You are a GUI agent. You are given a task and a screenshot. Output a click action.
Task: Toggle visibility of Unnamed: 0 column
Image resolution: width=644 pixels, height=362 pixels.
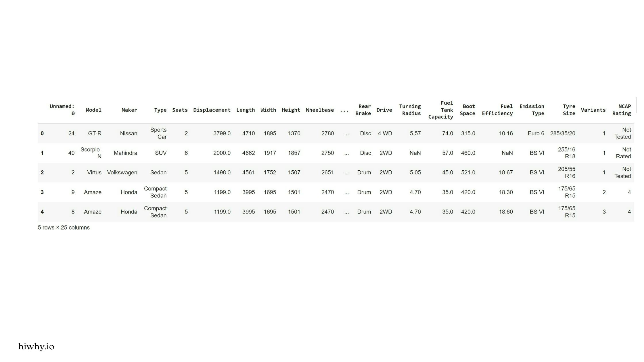click(62, 110)
